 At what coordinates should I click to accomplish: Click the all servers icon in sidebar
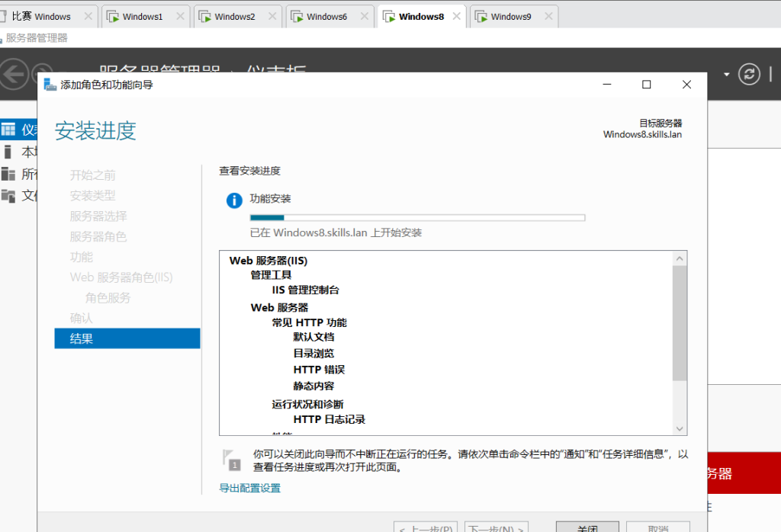pos(8,174)
